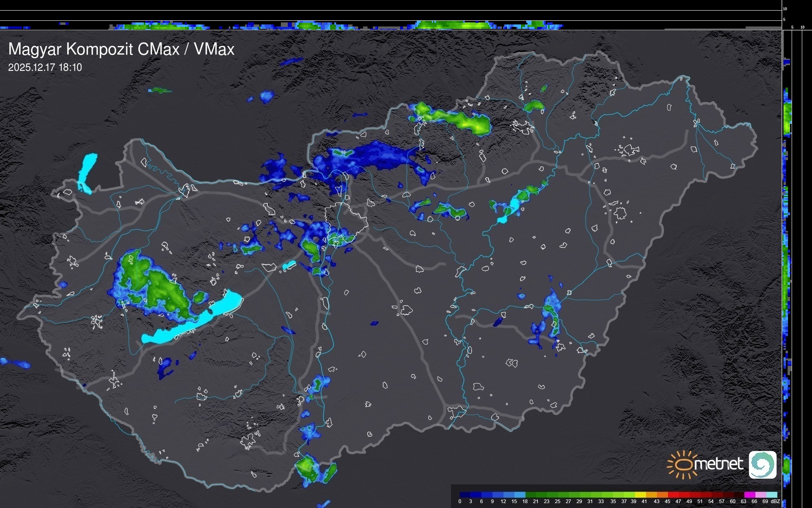Click the metnet wordmark text

719,464
